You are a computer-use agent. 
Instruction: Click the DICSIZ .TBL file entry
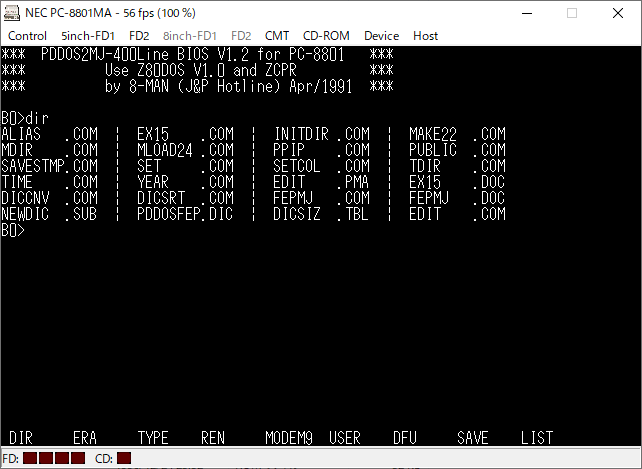pos(321,214)
